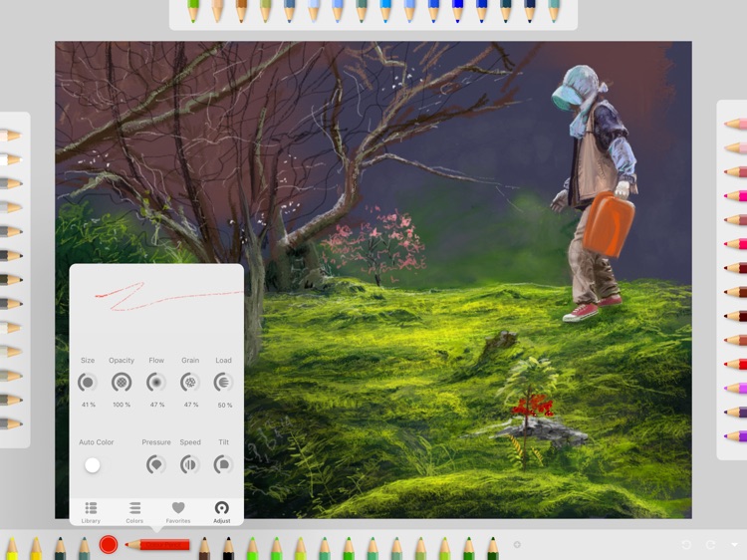Click the undo arrow
Screen dimensions: 747x560
coord(686,544)
